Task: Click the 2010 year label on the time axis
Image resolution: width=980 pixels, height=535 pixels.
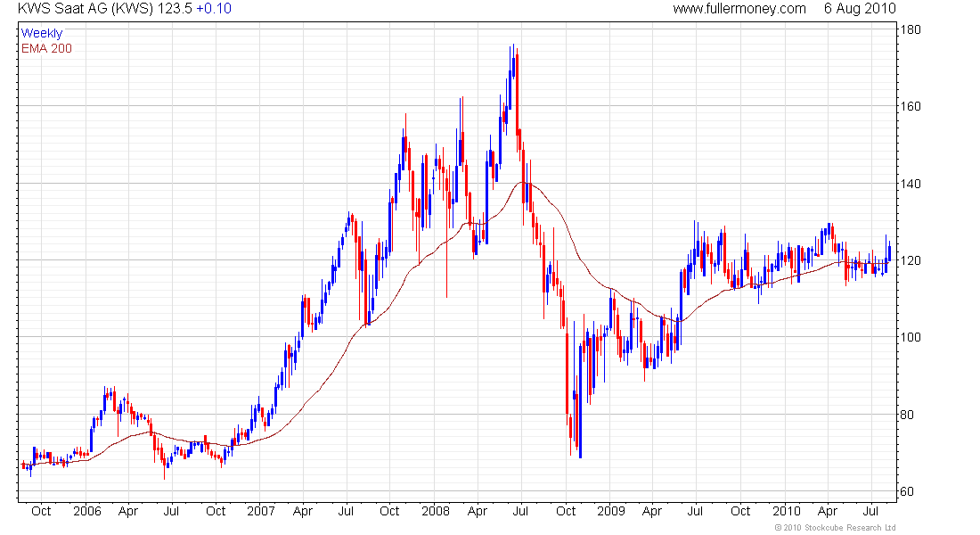Action: point(786,511)
